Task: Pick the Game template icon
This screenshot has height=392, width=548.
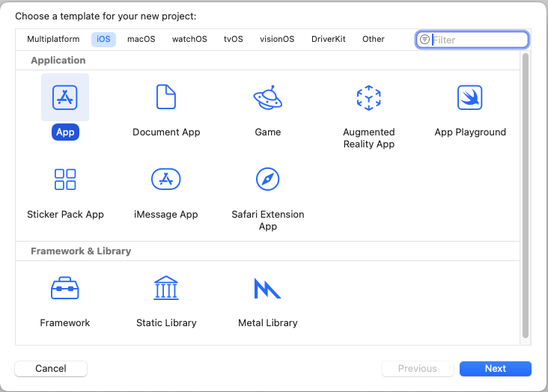Action: [267, 97]
